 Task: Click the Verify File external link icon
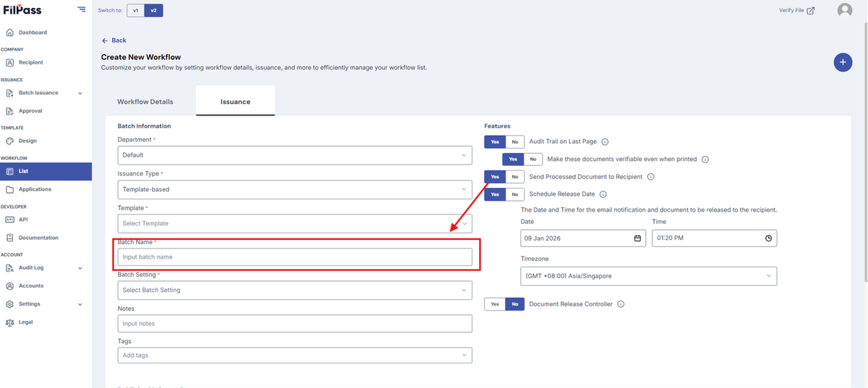(x=810, y=11)
